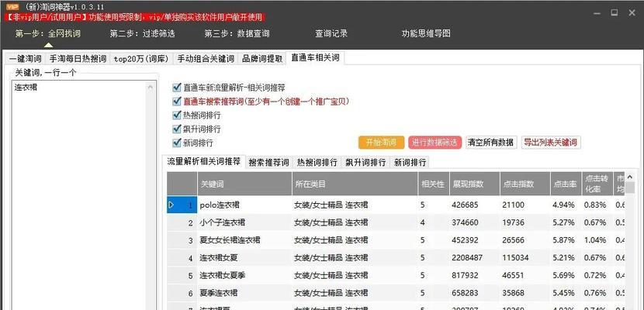Switch to 品牌词提取 tab
Screen dimensions: 644x310
(262, 59)
